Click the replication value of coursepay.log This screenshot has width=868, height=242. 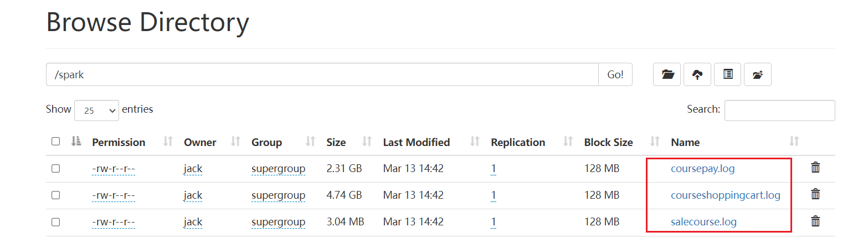[493, 168]
